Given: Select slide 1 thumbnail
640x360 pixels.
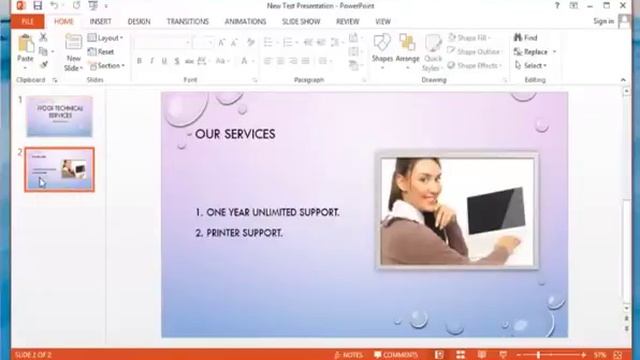Looking at the screenshot, I should pyautogui.click(x=60, y=116).
